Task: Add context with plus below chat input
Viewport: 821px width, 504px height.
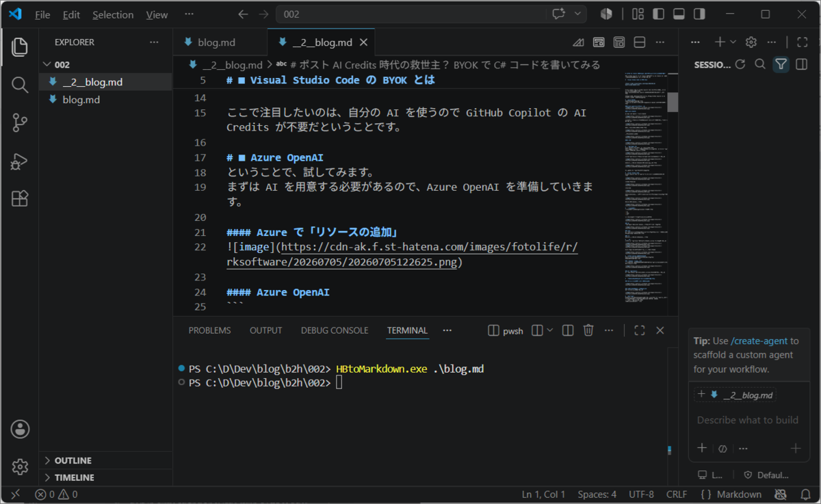Action: click(x=702, y=449)
